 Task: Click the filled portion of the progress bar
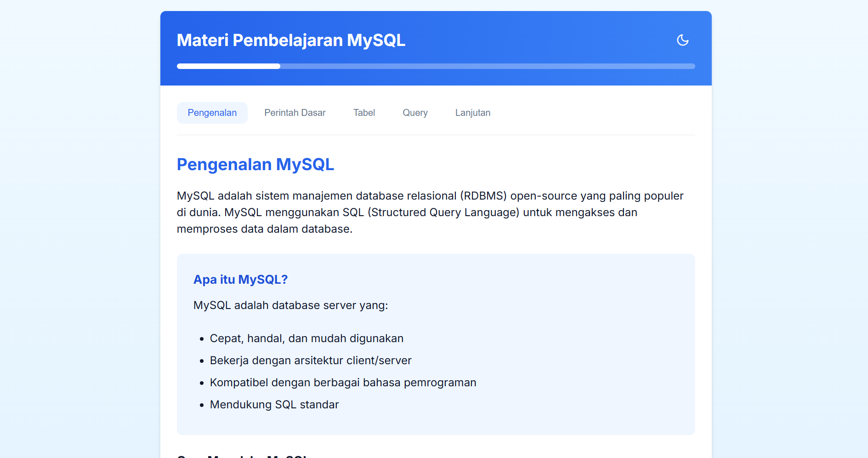(x=228, y=66)
